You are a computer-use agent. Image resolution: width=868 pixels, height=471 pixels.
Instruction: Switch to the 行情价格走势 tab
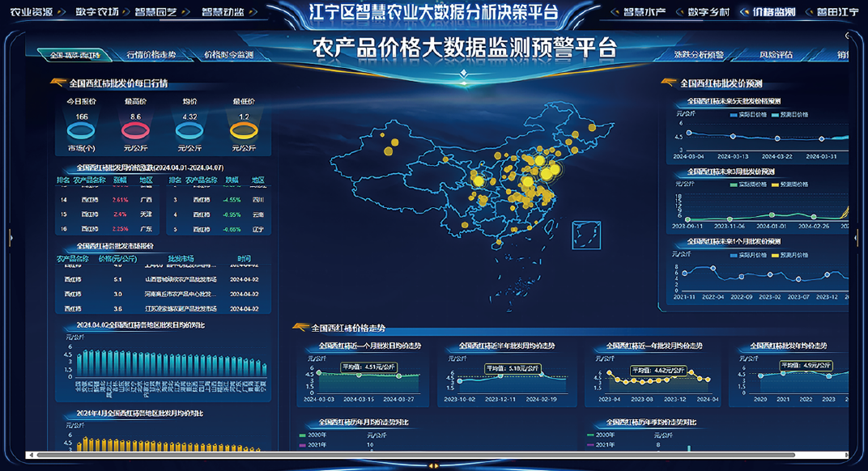151,55
